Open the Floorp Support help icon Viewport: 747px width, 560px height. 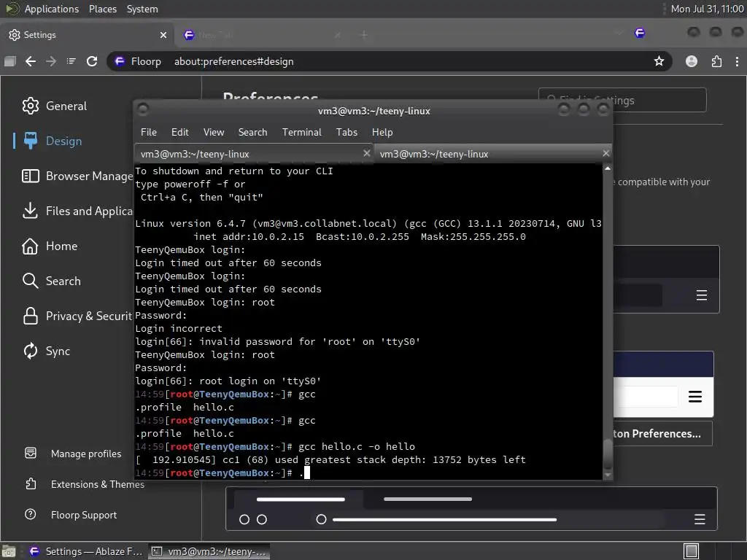pyautogui.click(x=31, y=514)
